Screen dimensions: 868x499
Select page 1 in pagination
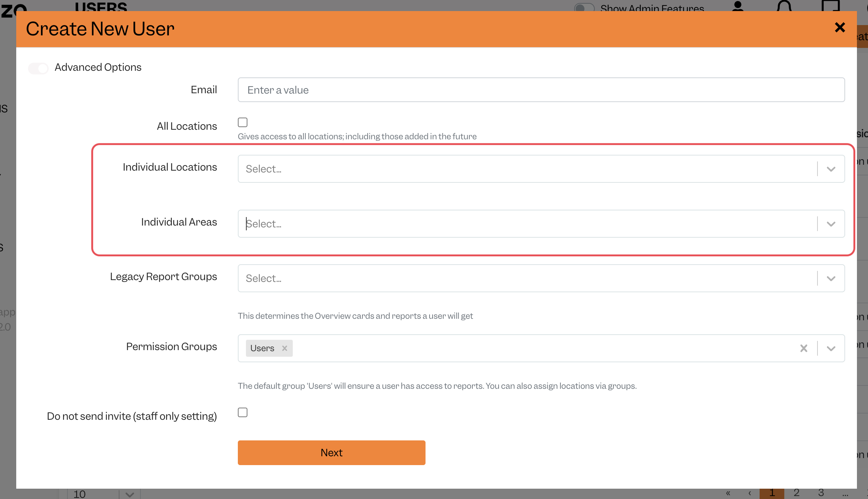coord(772,493)
